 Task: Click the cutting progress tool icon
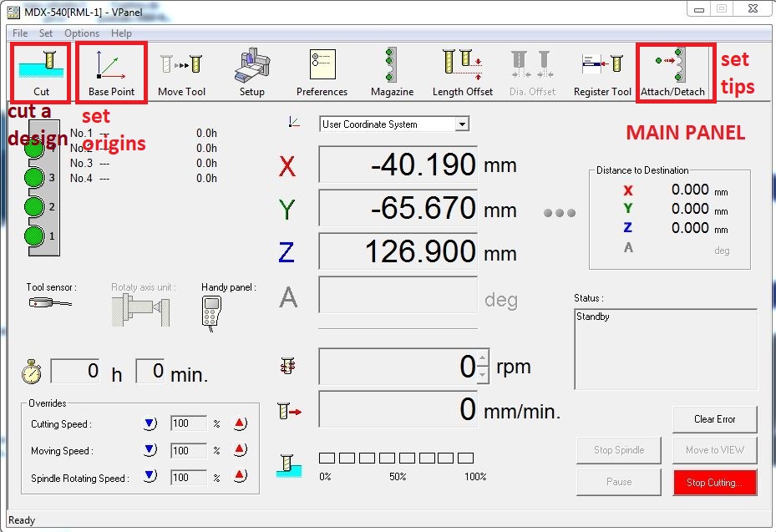point(288,466)
